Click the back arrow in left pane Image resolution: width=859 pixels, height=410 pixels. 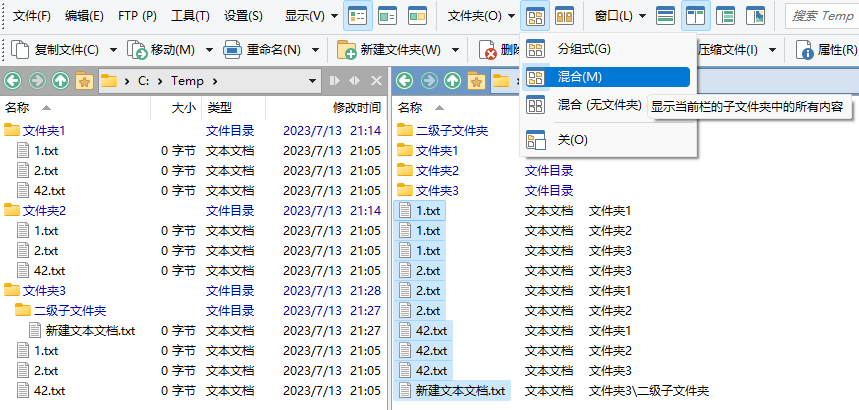13,81
